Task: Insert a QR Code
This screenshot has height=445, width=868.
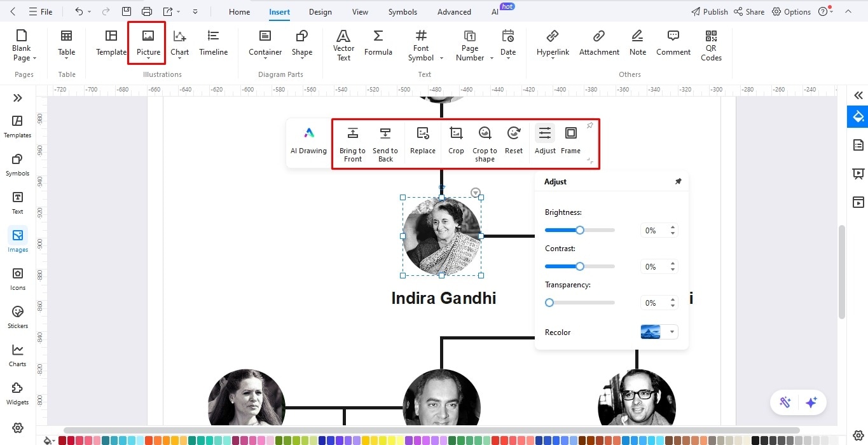Action: point(710,45)
